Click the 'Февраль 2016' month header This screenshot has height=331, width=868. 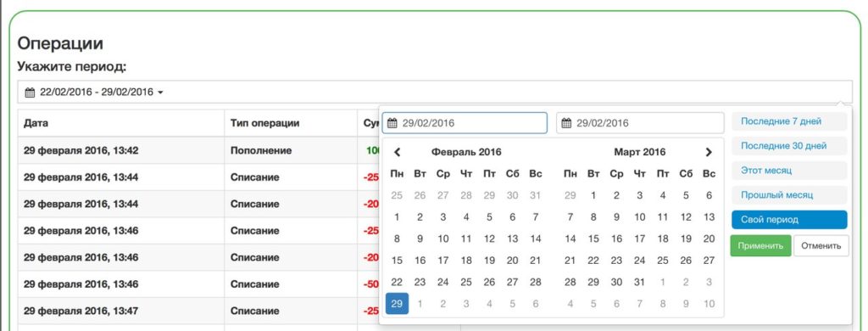pyautogui.click(x=466, y=152)
